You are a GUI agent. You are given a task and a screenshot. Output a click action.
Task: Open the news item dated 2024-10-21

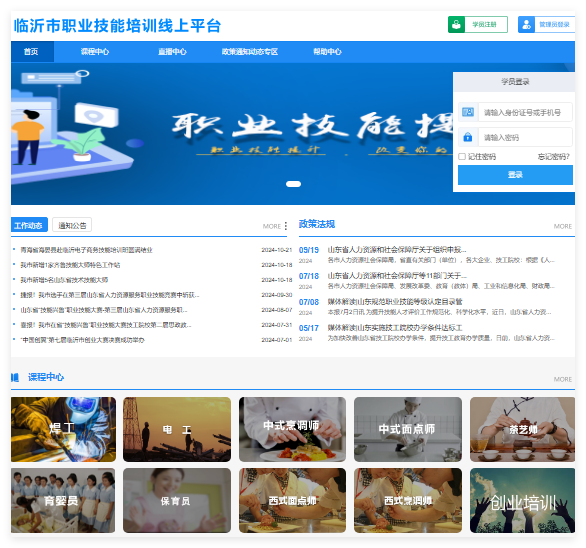(86, 250)
